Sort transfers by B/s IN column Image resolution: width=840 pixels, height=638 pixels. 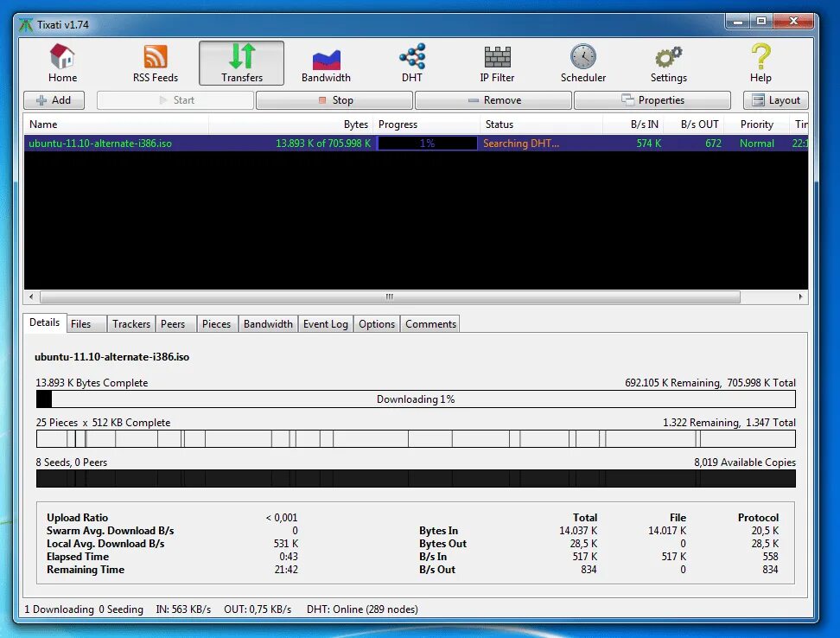[x=633, y=124]
